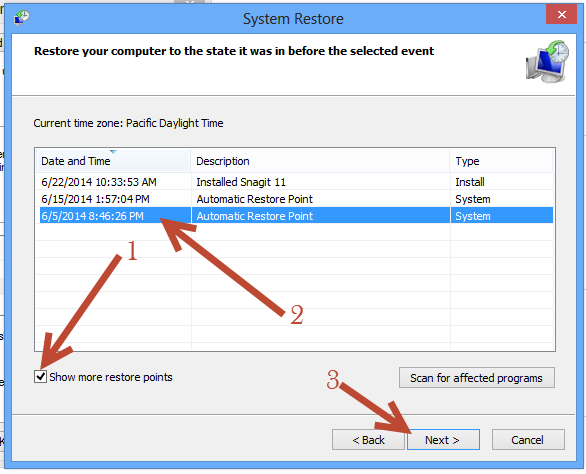Click the Install type cell for Snagit
Image resolution: width=586 pixels, height=474 pixels.
470,182
